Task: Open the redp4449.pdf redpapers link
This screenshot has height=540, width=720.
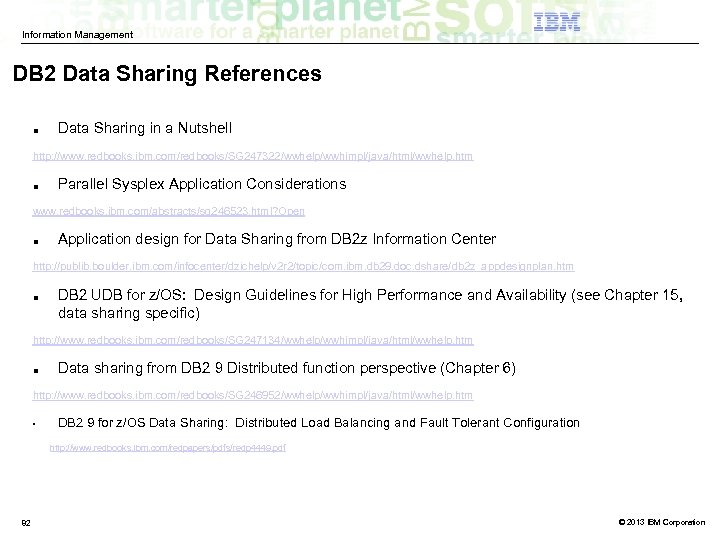Action: tap(168, 448)
